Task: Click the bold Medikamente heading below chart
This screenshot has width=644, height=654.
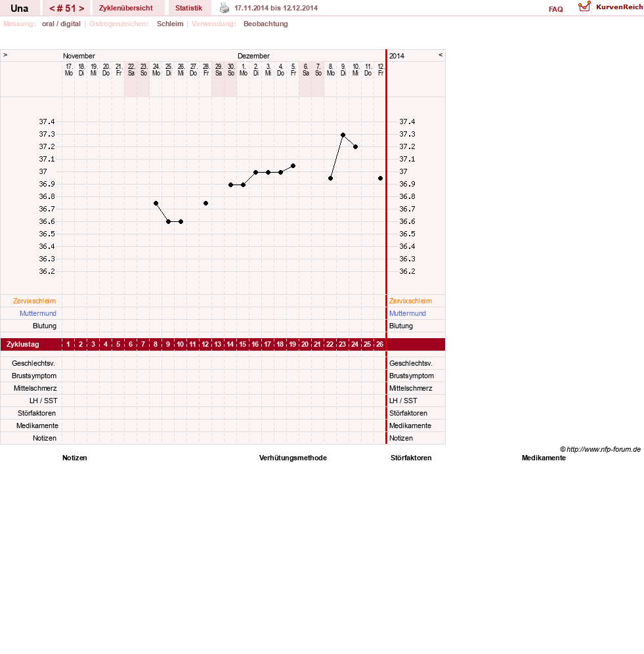Action: point(544,458)
